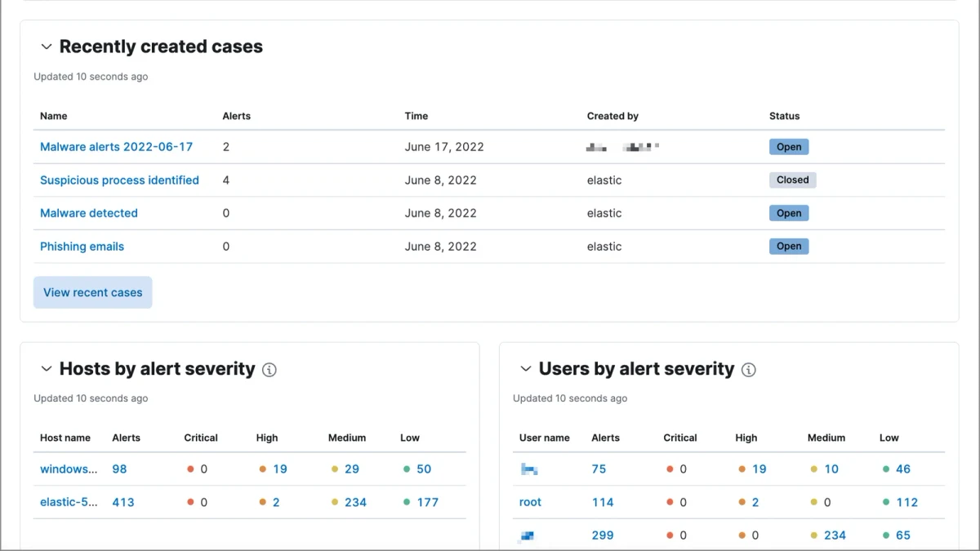The image size is (980, 551).
Task: Click the Status column header in cases table
Action: click(x=785, y=116)
